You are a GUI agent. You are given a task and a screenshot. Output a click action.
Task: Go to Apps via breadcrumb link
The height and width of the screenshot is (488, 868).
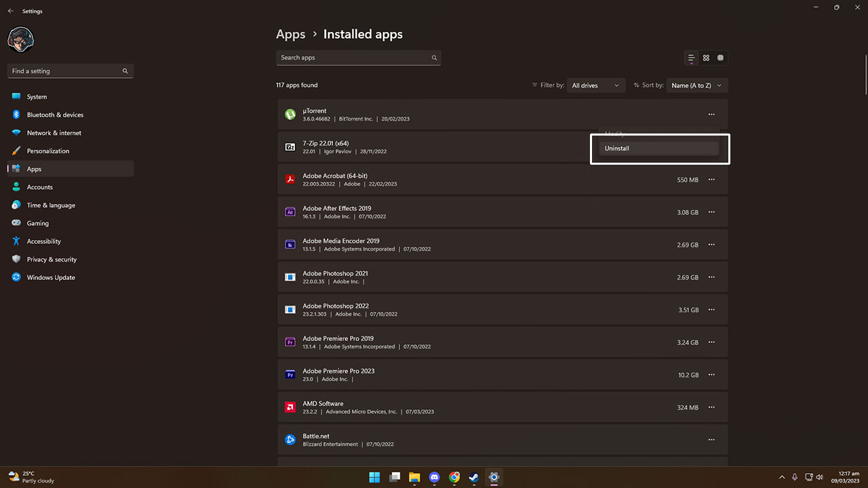[290, 34]
